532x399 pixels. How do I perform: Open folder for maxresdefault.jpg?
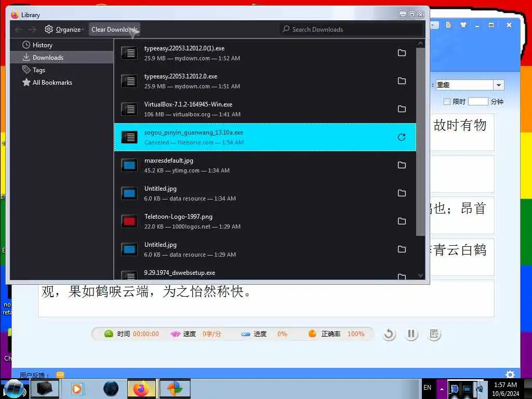[402, 165]
